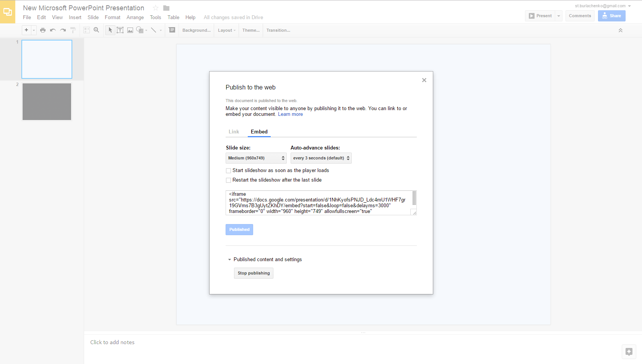Screen dimensions: 642x364
Task: Click the Zoom to fit icon
Action: coord(87,30)
